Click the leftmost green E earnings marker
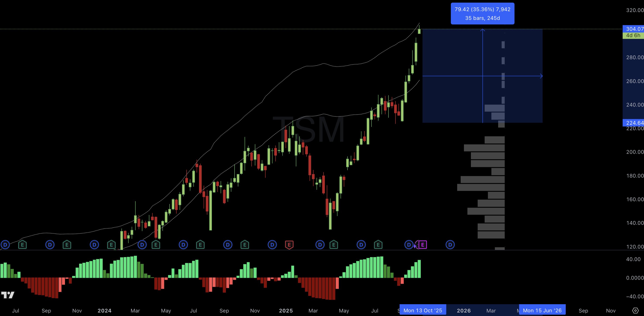 point(22,245)
